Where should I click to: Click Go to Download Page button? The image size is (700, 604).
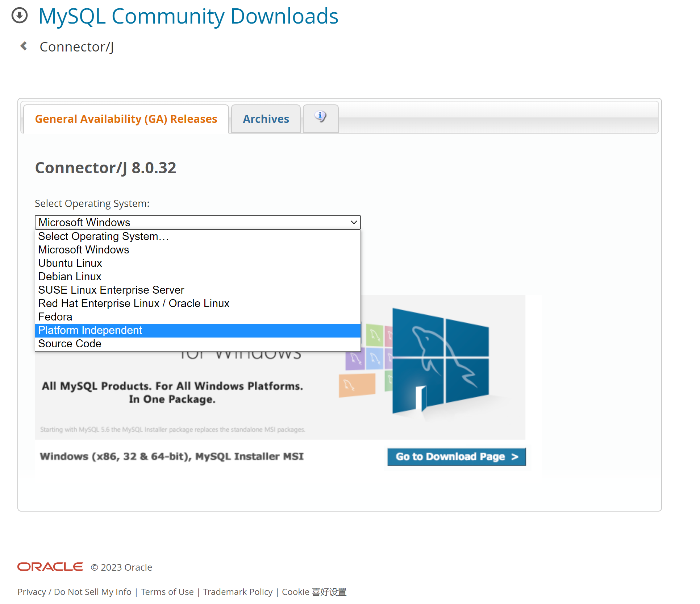[457, 456]
